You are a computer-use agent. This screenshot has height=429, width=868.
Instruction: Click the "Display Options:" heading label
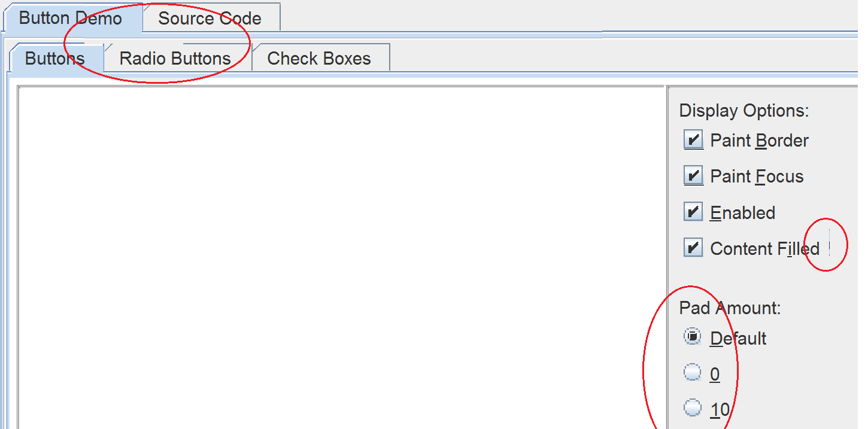click(x=744, y=111)
